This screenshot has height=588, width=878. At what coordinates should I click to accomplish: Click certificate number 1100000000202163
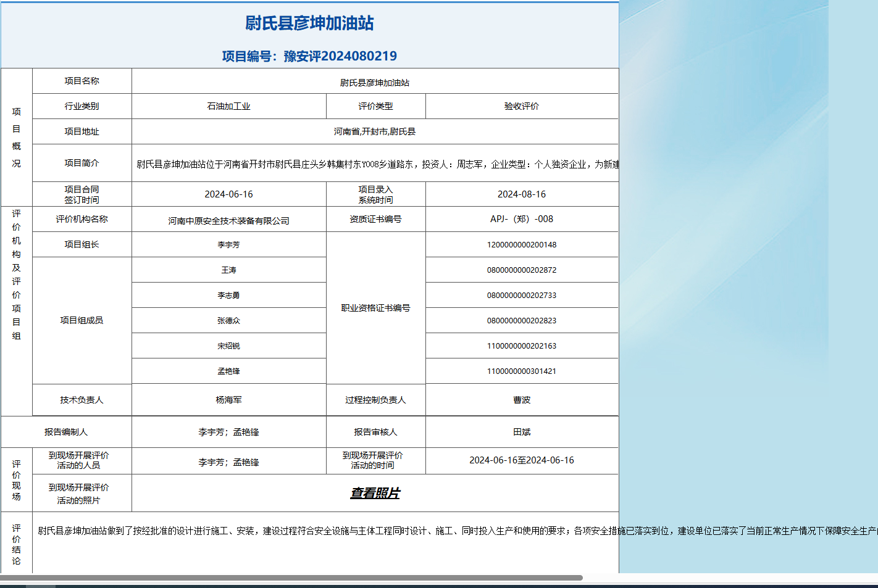[x=522, y=346]
